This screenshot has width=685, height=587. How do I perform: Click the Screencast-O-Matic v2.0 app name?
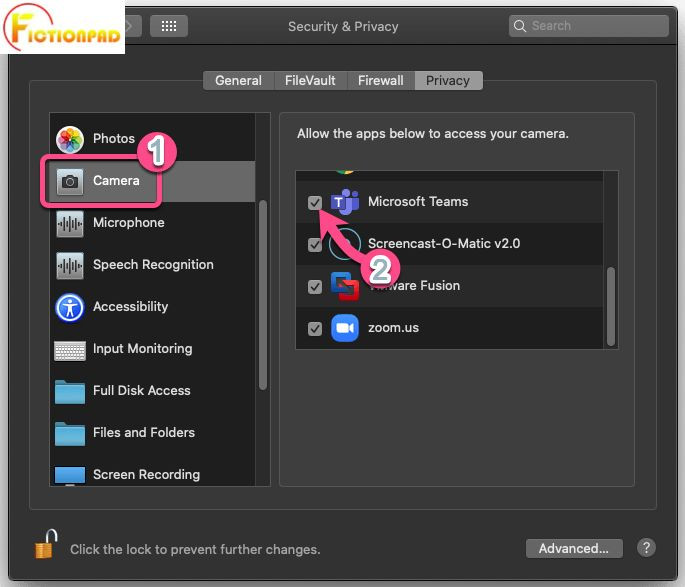444,243
